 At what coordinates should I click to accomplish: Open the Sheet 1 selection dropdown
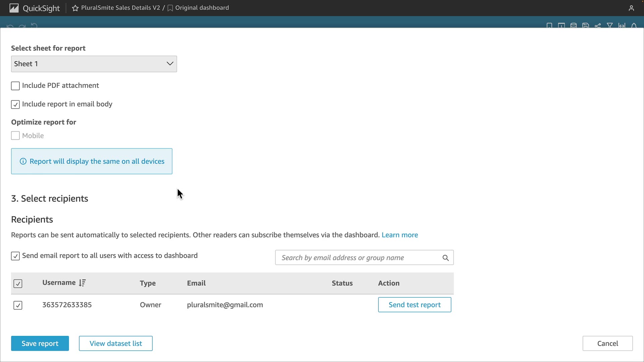point(94,64)
